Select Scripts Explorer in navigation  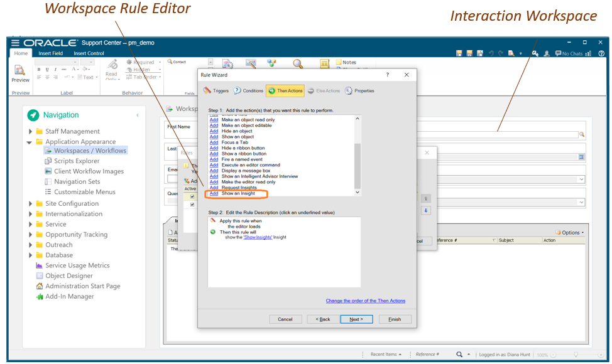tap(72, 161)
